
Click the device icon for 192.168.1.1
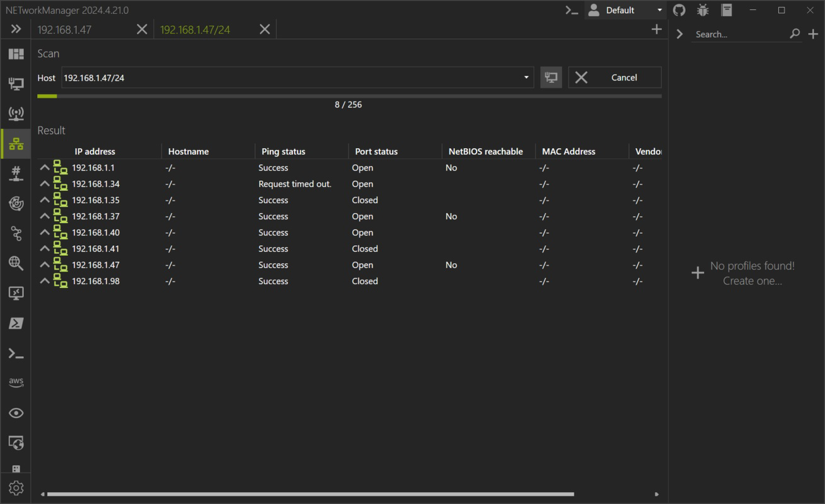61,168
